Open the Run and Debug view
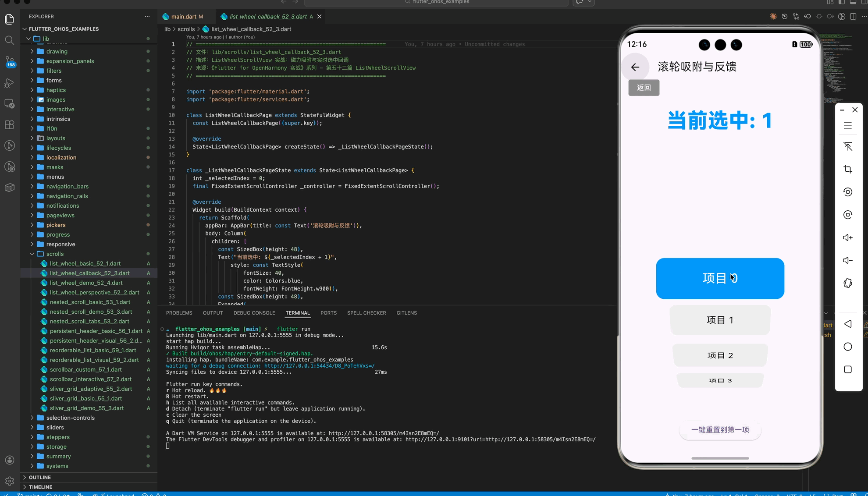Screen dimensions: 868x496 click(9, 82)
